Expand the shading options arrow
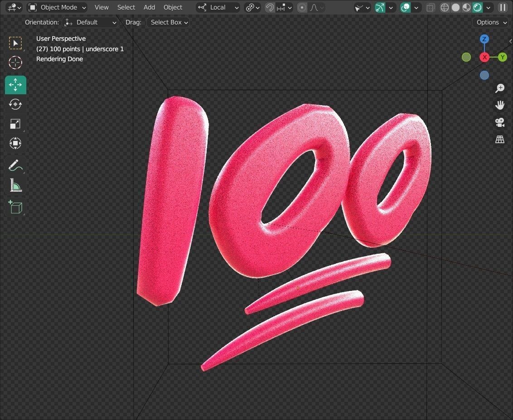This screenshot has width=513, height=420. coord(489,8)
